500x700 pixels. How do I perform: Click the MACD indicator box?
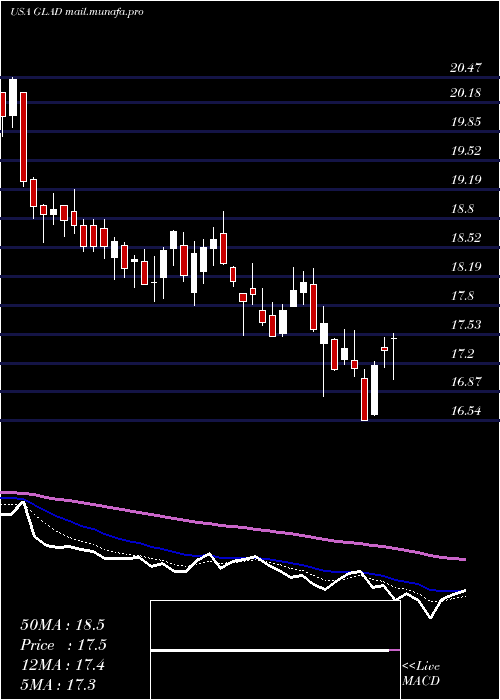tap(275, 650)
